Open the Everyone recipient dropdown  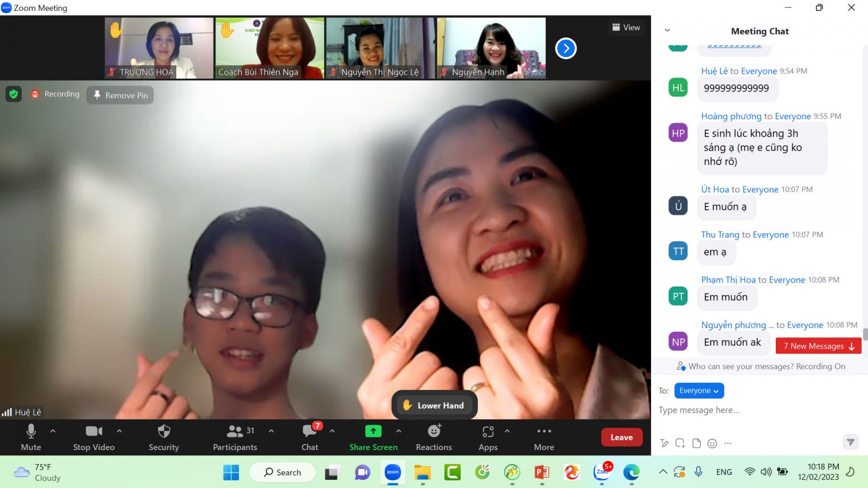coord(699,390)
